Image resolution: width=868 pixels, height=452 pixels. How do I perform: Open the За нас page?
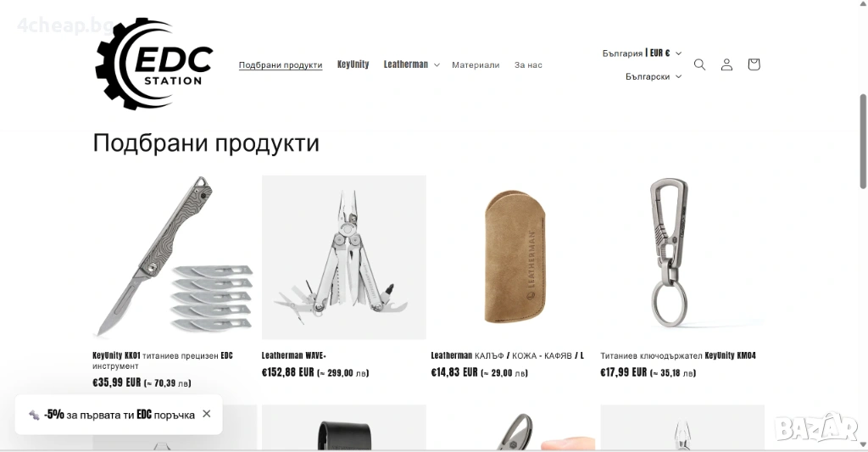point(528,64)
